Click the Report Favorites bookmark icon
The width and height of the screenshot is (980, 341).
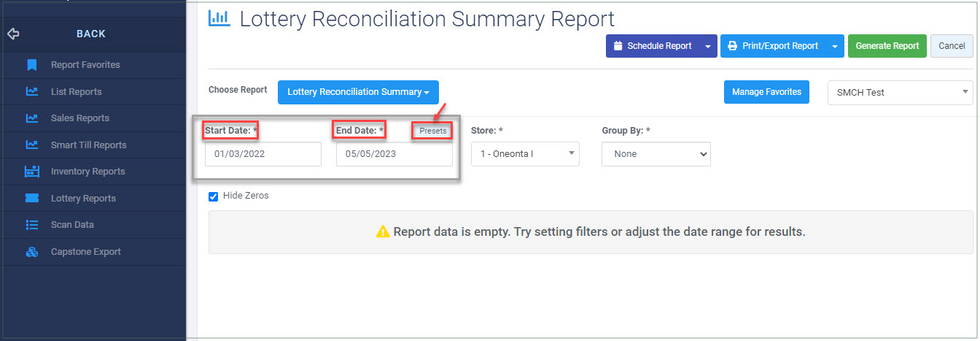point(31,65)
